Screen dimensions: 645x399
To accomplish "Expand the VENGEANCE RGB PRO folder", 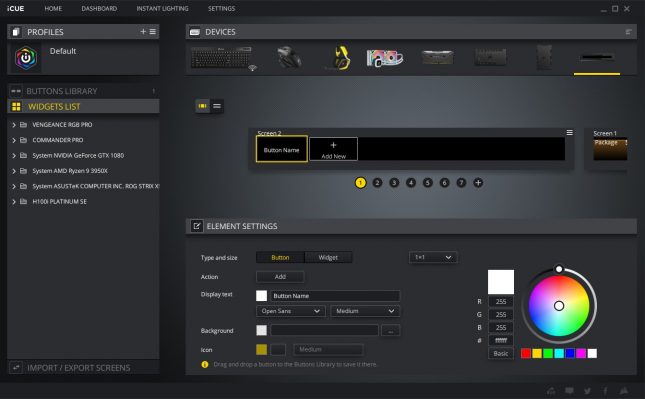I will (14, 125).
